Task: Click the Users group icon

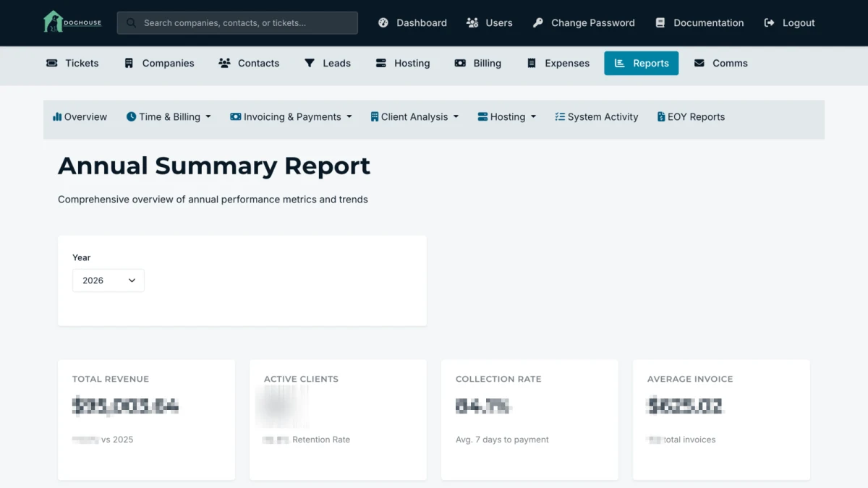Action: tap(472, 23)
